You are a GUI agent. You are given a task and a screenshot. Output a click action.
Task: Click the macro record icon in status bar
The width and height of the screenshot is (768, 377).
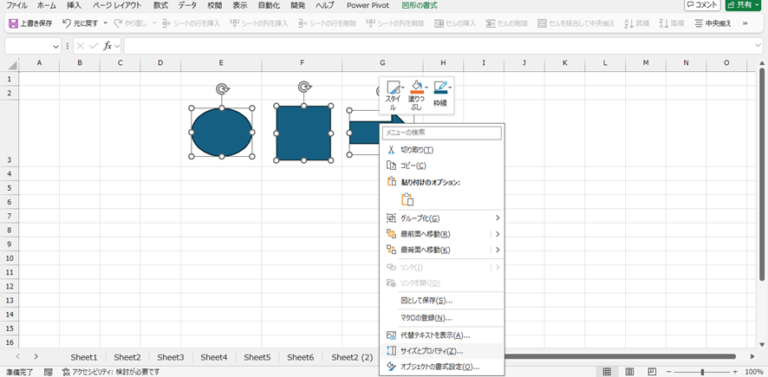point(48,372)
